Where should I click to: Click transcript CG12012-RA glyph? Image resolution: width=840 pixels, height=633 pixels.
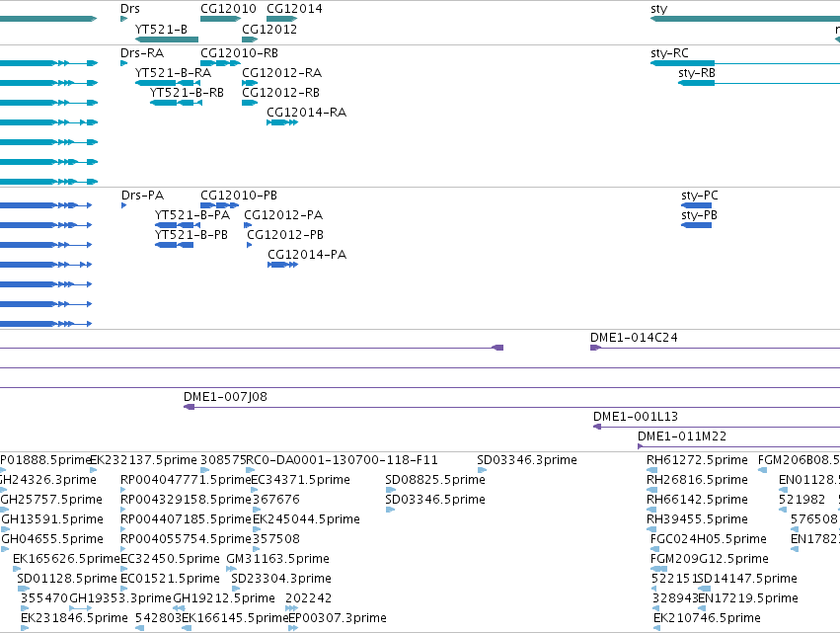point(250,83)
